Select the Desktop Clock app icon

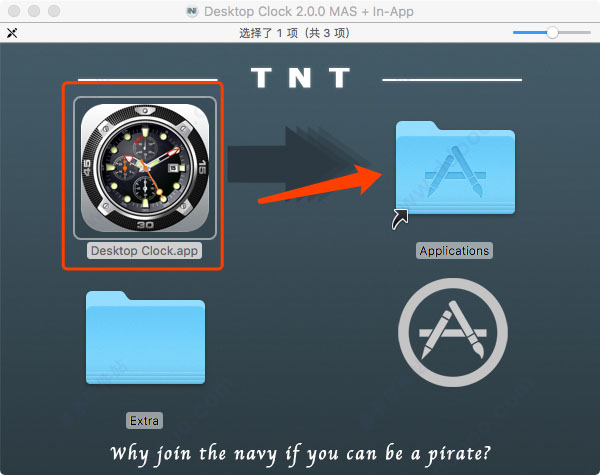coord(145,168)
